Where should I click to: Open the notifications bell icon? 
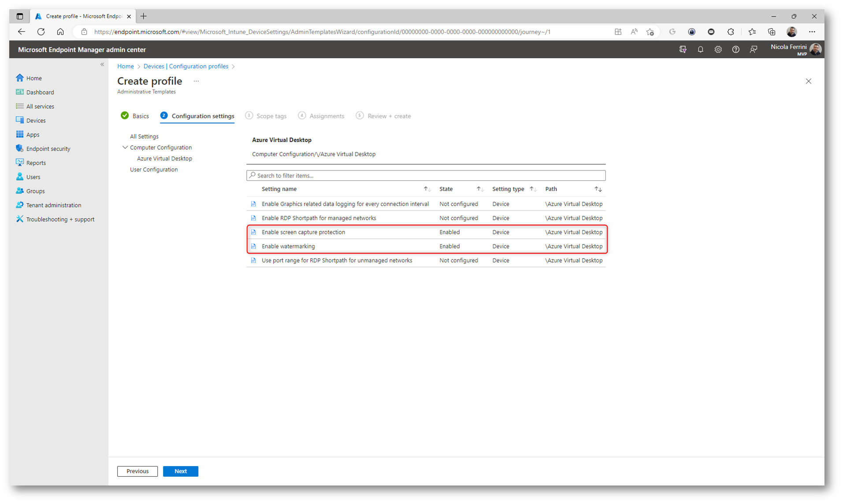(700, 49)
